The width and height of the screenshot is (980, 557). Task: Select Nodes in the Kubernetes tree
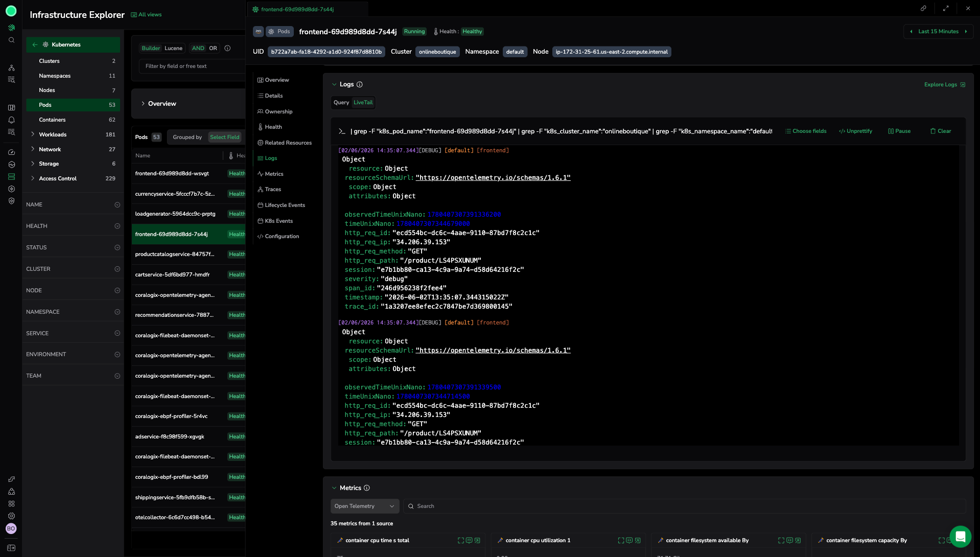click(73, 90)
